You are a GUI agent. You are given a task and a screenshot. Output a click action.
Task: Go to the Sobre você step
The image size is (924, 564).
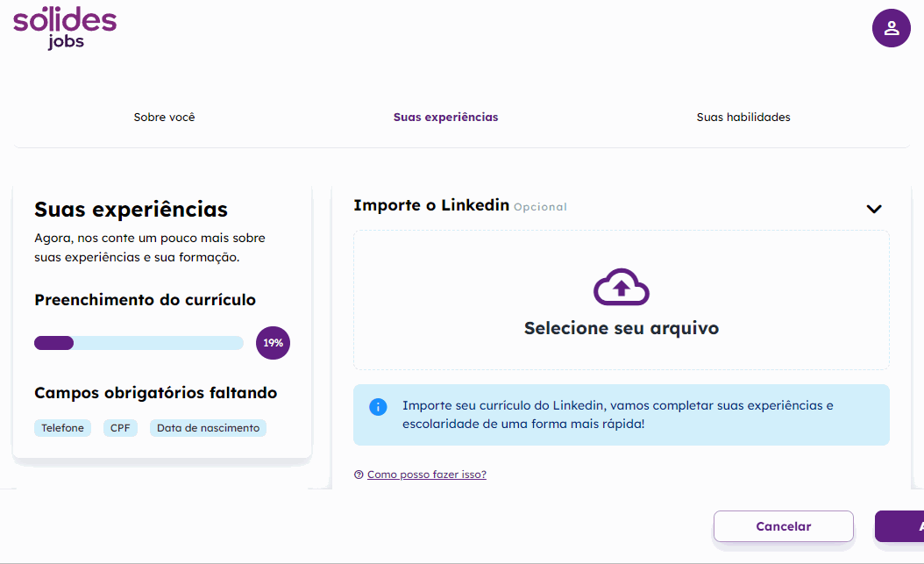click(164, 117)
